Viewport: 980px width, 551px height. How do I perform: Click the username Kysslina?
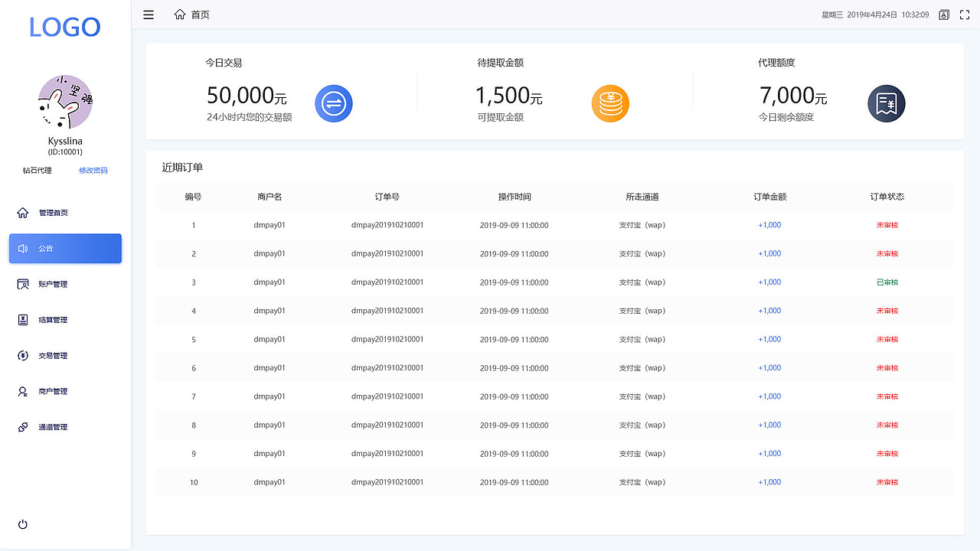[65, 142]
